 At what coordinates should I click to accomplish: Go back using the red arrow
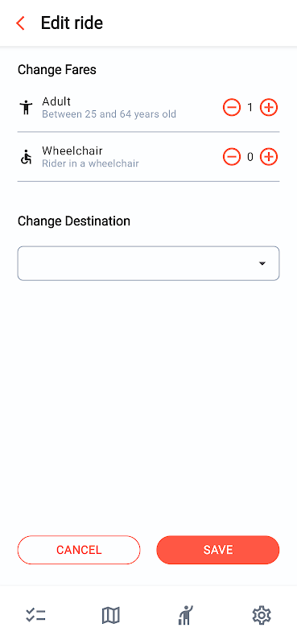click(20, 23)
